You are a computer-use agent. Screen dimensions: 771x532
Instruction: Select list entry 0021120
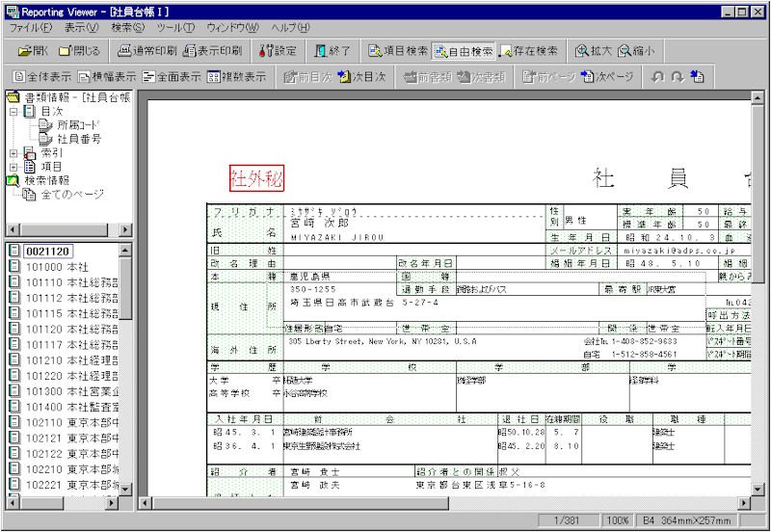pos(47,252)
